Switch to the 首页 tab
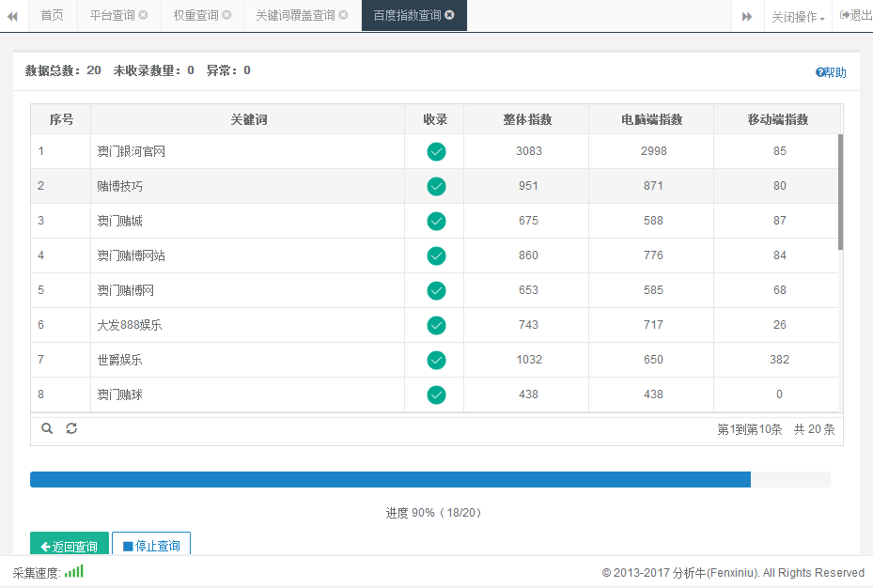Viewport: 873px width, 588px height. click(x=53, y=15)
